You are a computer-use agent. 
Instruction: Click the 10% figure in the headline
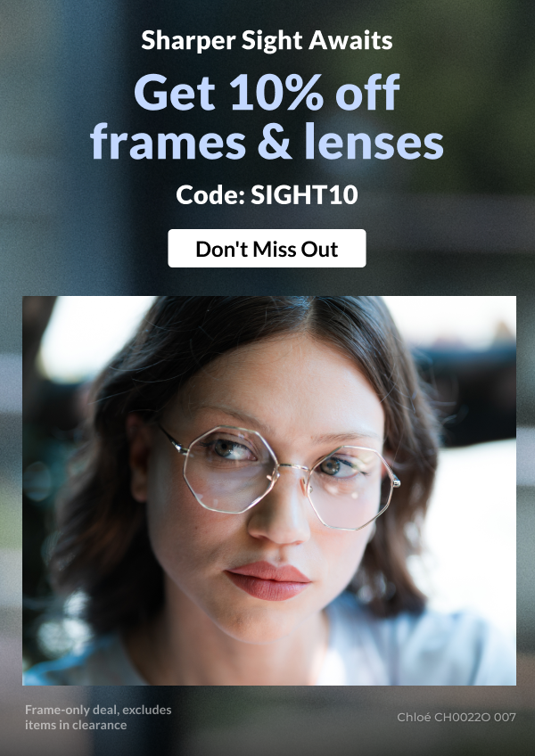pyautogui.click(x=276, y=92)
